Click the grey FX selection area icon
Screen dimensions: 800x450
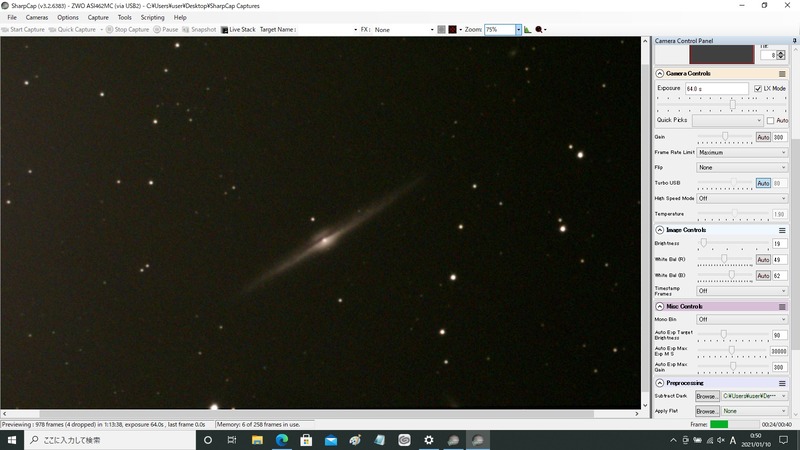pos(441,30)
